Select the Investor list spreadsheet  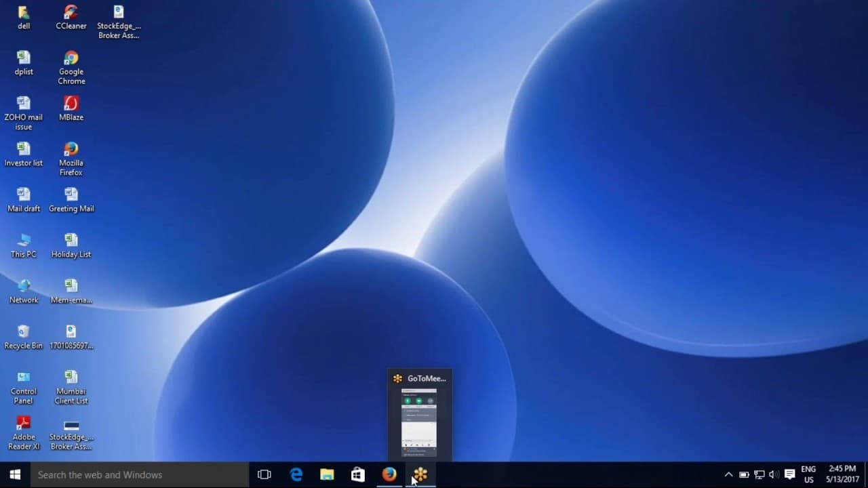pyautogui.click(x=24, y=155)
